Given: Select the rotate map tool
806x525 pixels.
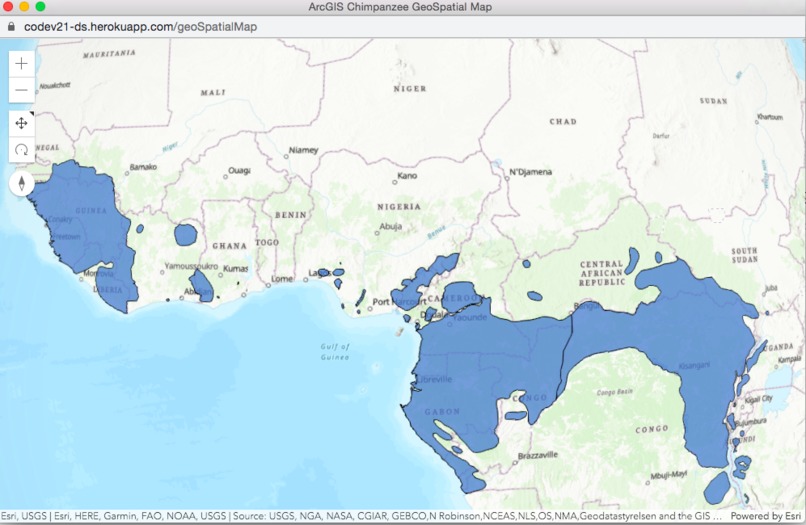Looking at the screenshot, I should click(22, 150).
